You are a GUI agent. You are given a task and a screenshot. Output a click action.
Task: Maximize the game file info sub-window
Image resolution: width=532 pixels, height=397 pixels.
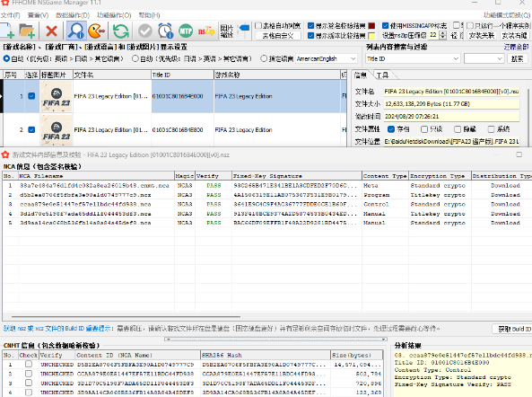(x=519, y=154)
